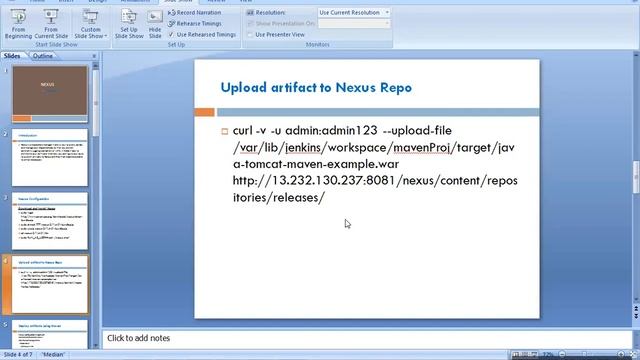Select slide 4 thumbnail in pane
640x360 pixels.
(x=50, y=285)
